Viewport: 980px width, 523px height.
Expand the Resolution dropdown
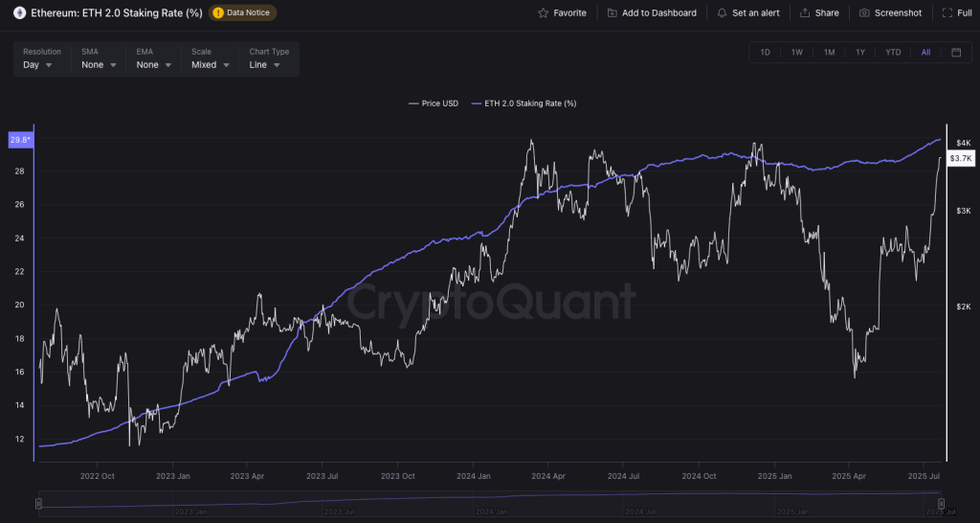pos(44,65)
